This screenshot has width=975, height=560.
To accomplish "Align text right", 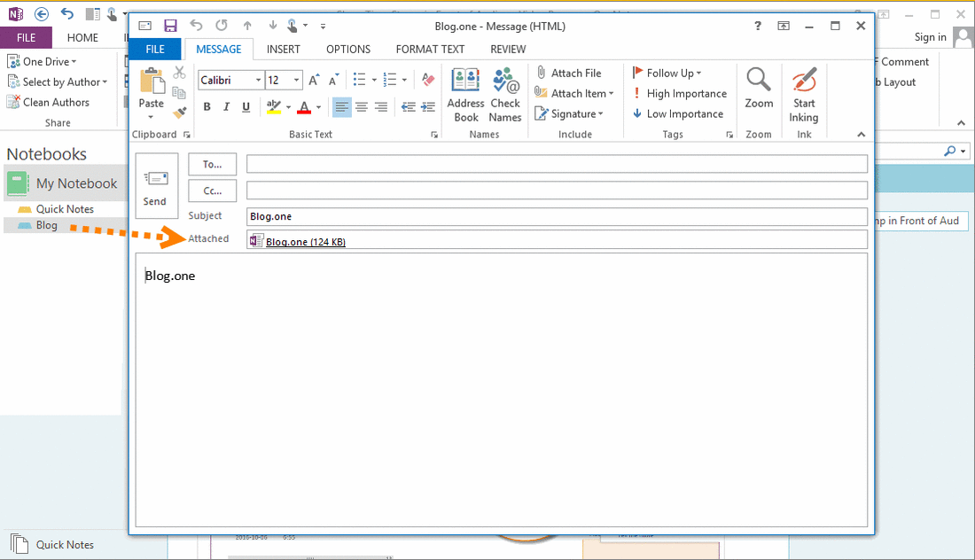I will 381,107.
